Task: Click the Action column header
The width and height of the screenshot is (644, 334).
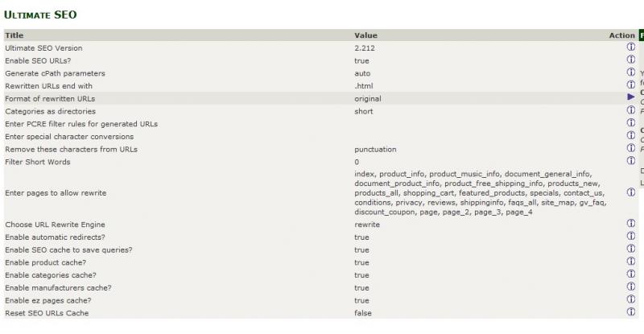Action: (x=621, y=35)
